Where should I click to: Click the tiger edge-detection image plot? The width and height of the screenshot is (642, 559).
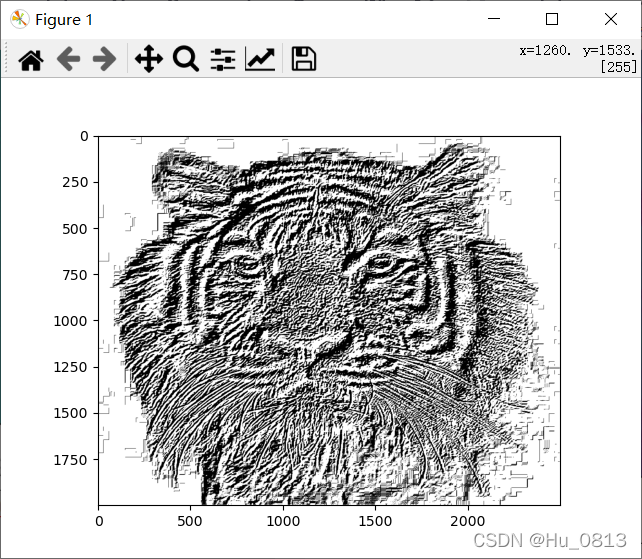[329, 321]
